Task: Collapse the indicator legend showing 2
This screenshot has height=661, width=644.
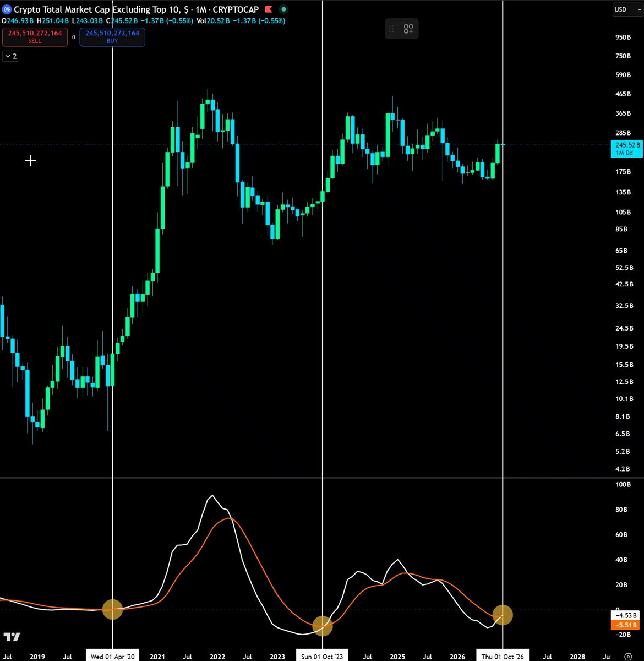Action: [x=10, y=56]
